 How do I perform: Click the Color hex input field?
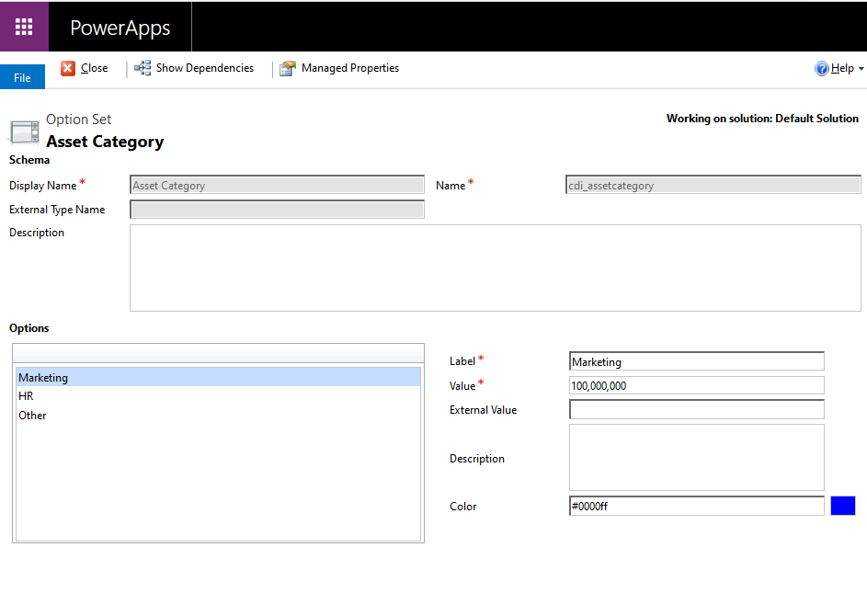pos(697,506)
